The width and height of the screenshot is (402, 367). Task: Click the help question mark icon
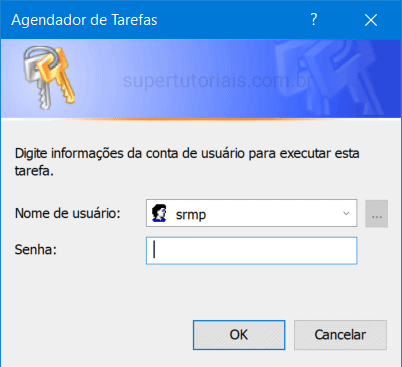[x=313, y=20]
